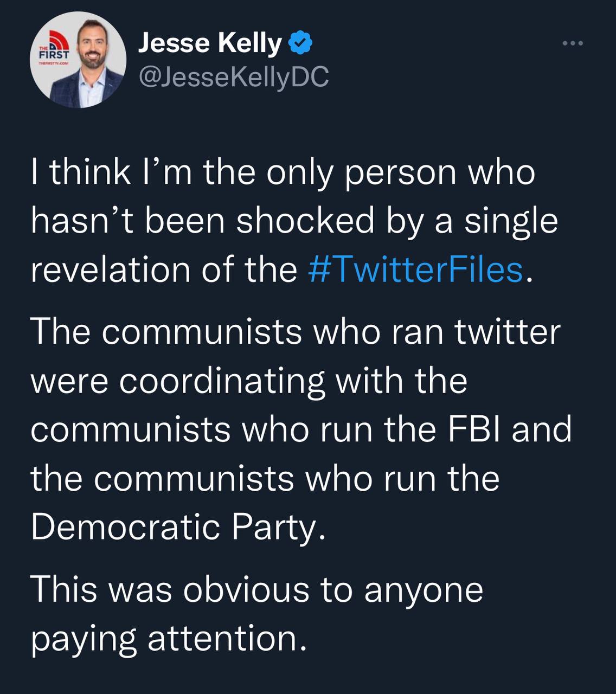Click the line "were coordinating with the"

coord(249,380)
